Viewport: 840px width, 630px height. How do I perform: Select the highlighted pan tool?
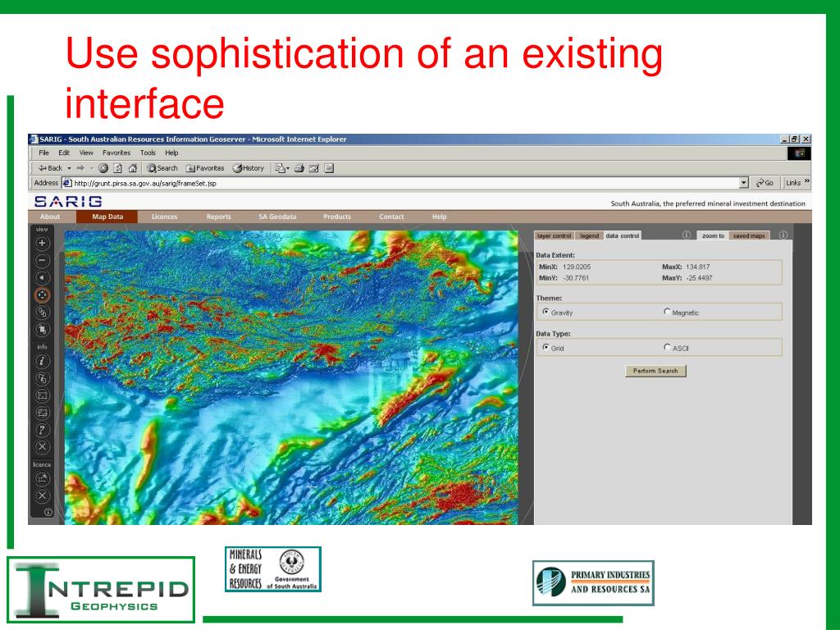[42, 294]
